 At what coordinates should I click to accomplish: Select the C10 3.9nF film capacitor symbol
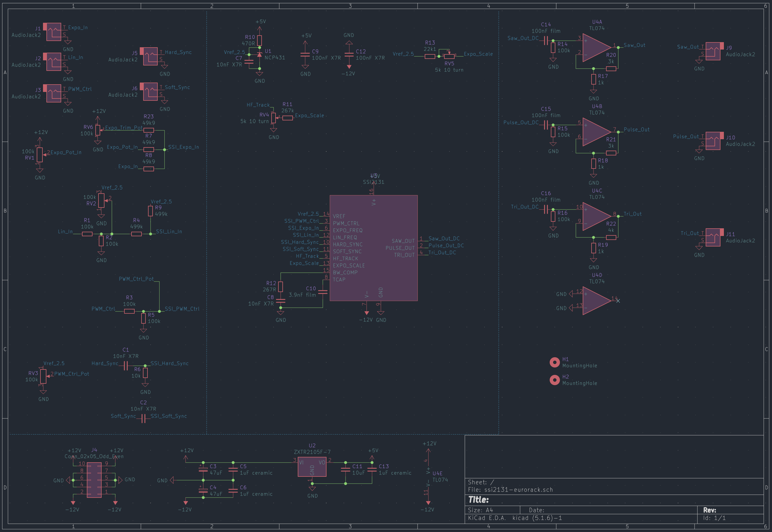pyautogui.click(x=323, y=292)
